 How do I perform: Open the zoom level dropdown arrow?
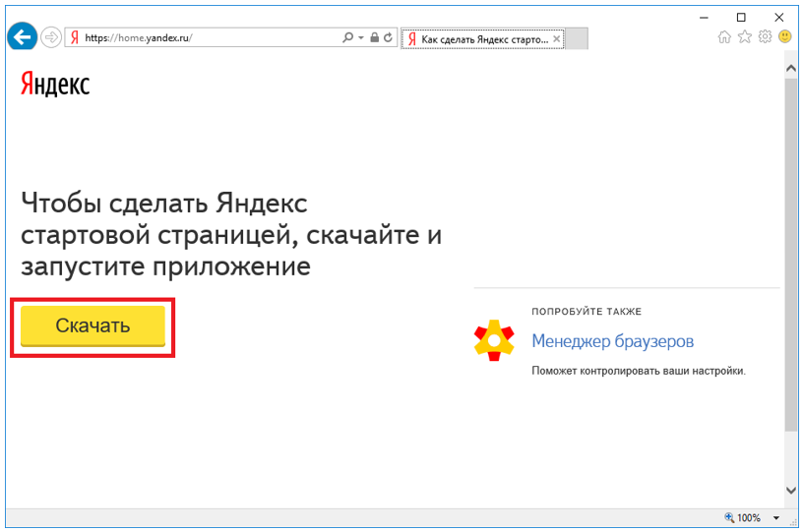(776, 518)
